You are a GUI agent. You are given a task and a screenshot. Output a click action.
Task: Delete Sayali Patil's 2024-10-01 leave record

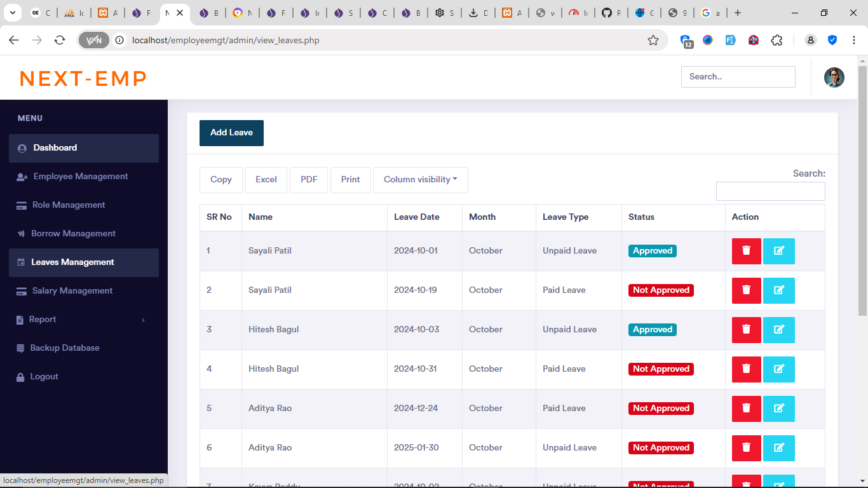point(746,251)
